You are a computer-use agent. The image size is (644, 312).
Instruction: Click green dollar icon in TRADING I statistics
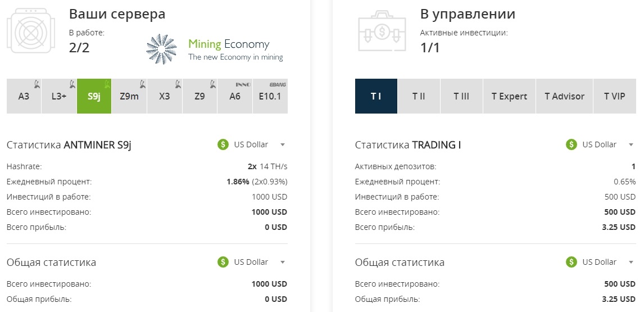click(x=572, y=144)
